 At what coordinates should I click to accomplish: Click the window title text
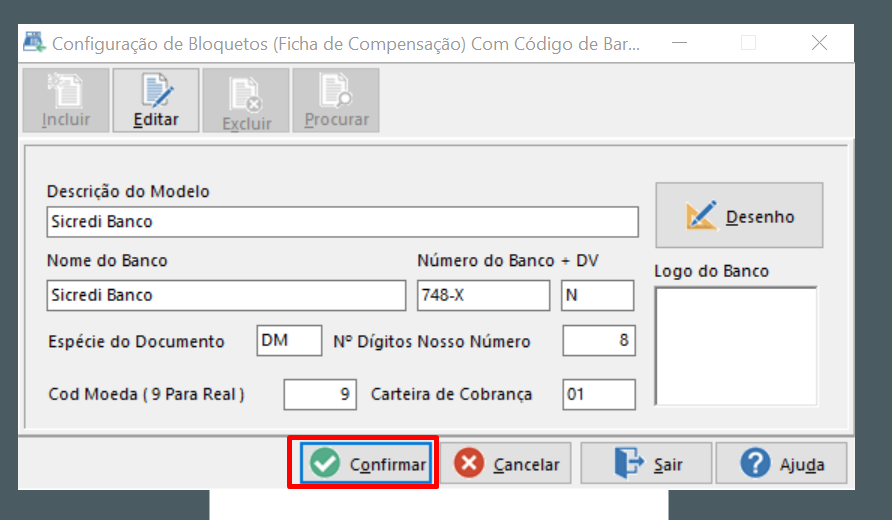pos(346,44)
